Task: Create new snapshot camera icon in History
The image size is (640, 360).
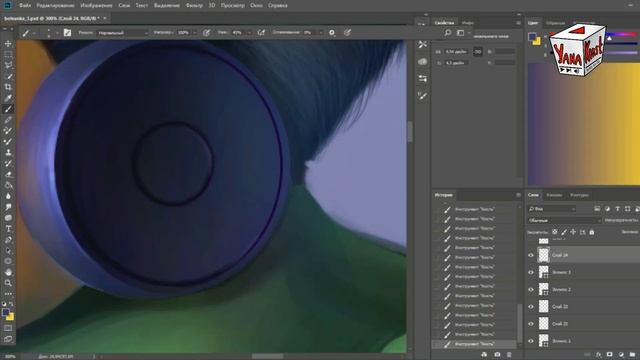Action: coord(497,354)
